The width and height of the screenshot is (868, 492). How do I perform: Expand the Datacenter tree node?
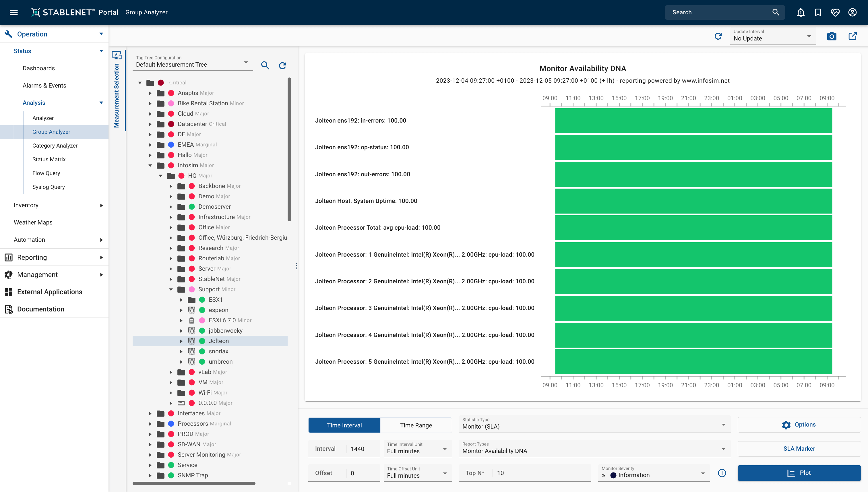pyautogui.click(x=150, y=124)
